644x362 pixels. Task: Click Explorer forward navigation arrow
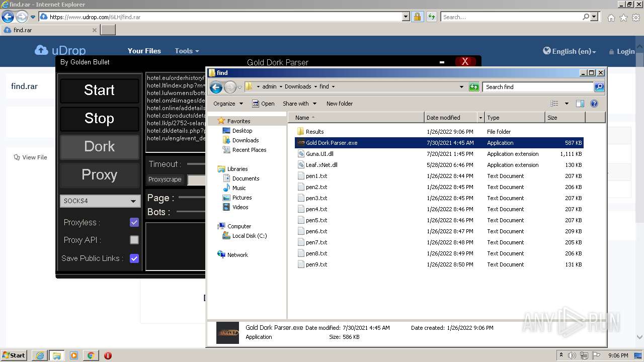point(230,87)
